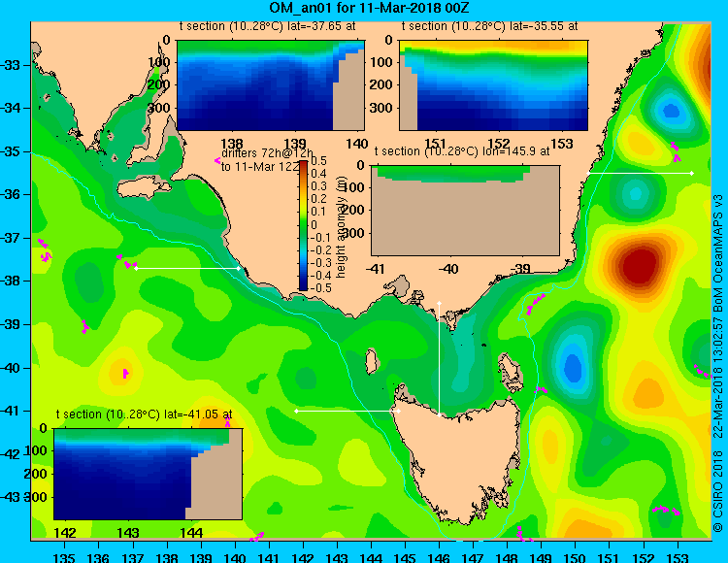The width and height of the screenshot is (728, 563).
Task: Click the 150 longitude axis label
Action: (575, 557)
